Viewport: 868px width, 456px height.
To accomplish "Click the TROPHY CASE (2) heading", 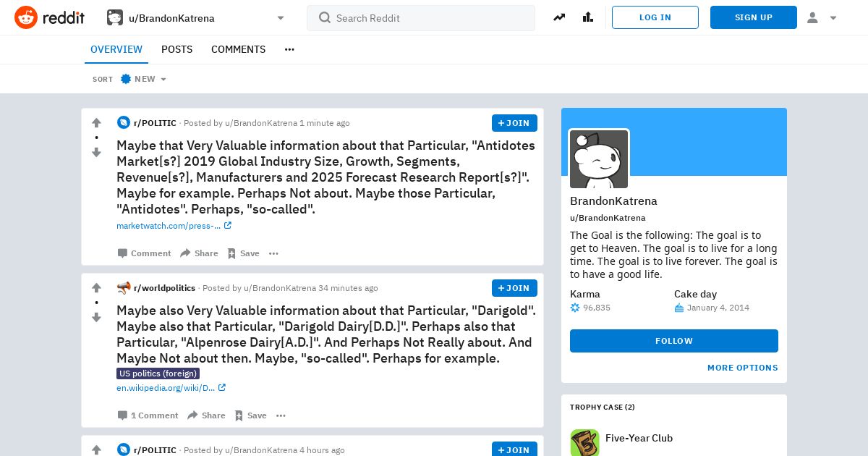I will coord(603,408).
